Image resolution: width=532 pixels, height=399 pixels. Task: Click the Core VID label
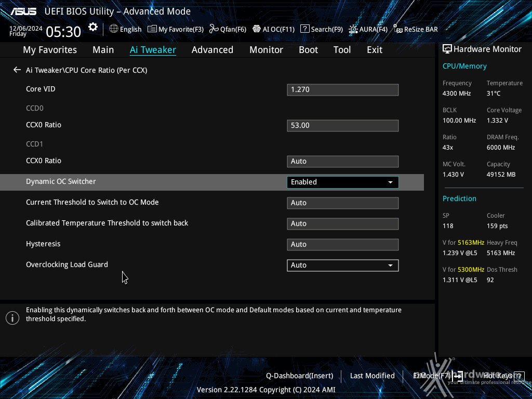pyautogui.click(x=41, y=89)
